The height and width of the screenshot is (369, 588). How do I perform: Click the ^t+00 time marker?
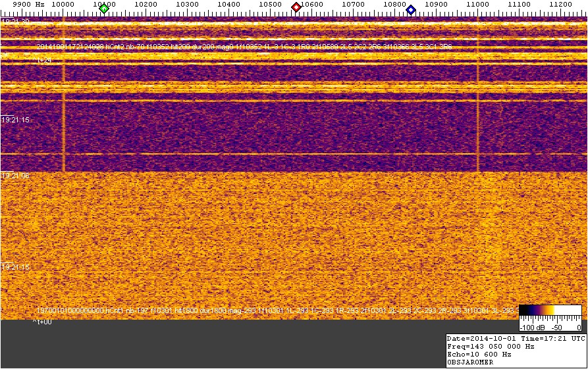point(43,322)
